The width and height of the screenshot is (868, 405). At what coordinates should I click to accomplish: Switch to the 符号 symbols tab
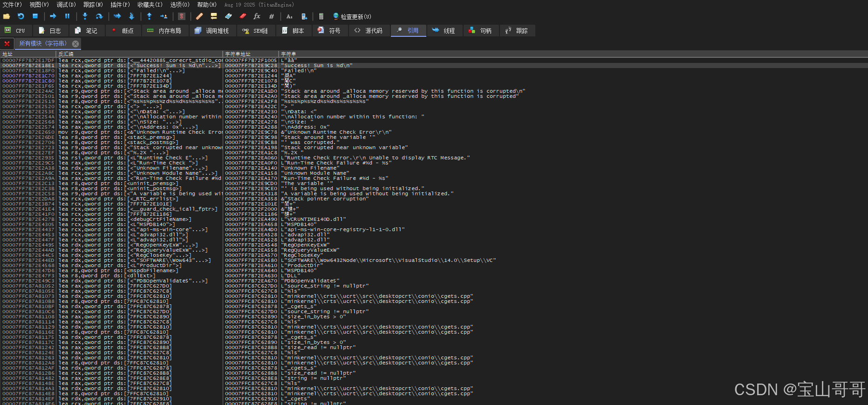point(329,31)
